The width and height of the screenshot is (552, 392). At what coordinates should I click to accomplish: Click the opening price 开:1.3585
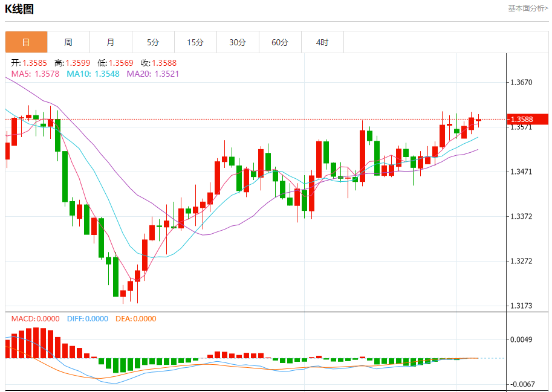coord(29,63)
